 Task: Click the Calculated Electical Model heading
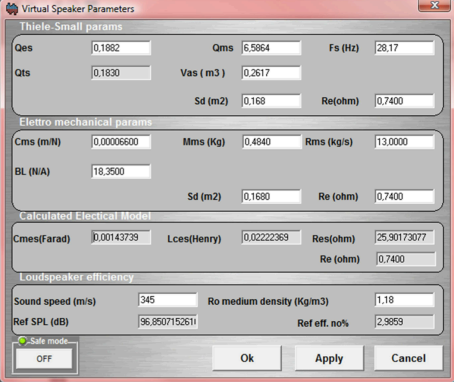pos(85,216)
